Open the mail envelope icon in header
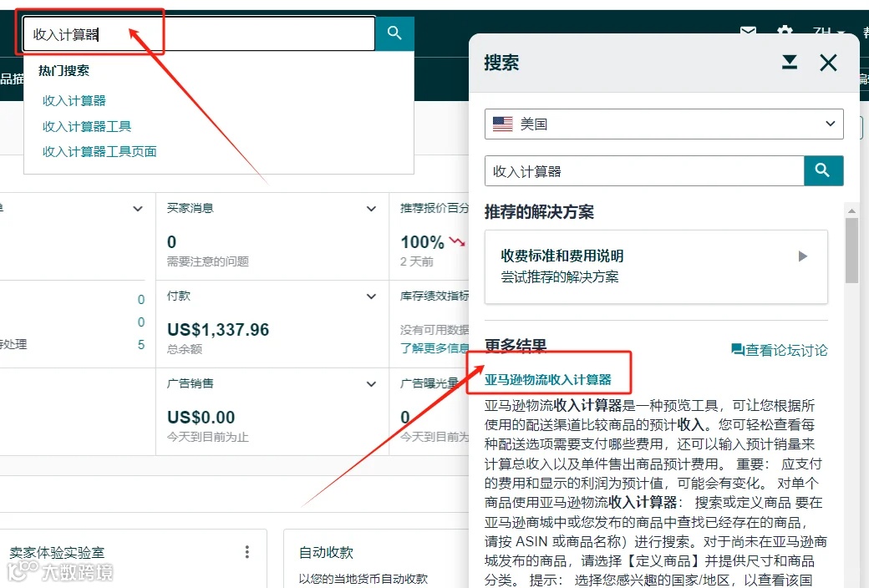869x588 pixels. (748, 30)
